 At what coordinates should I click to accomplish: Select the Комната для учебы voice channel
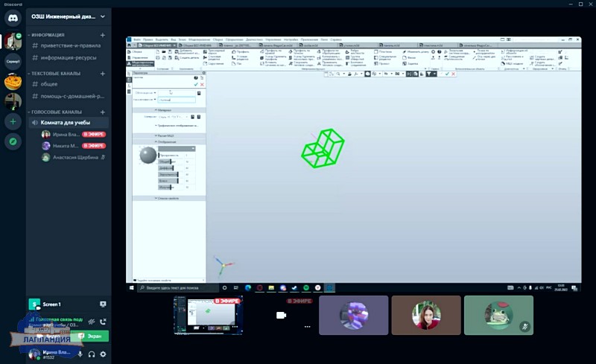(66, 122)
